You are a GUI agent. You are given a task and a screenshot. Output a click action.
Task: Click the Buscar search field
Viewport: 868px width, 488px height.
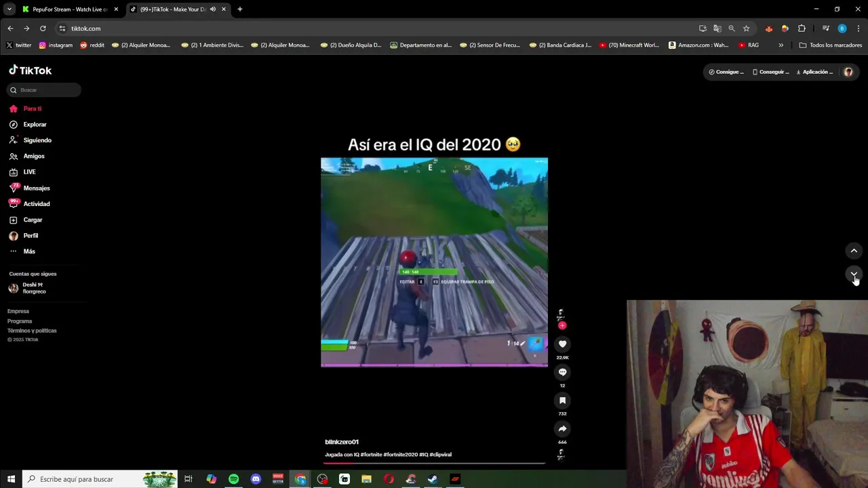click(44, 90)
